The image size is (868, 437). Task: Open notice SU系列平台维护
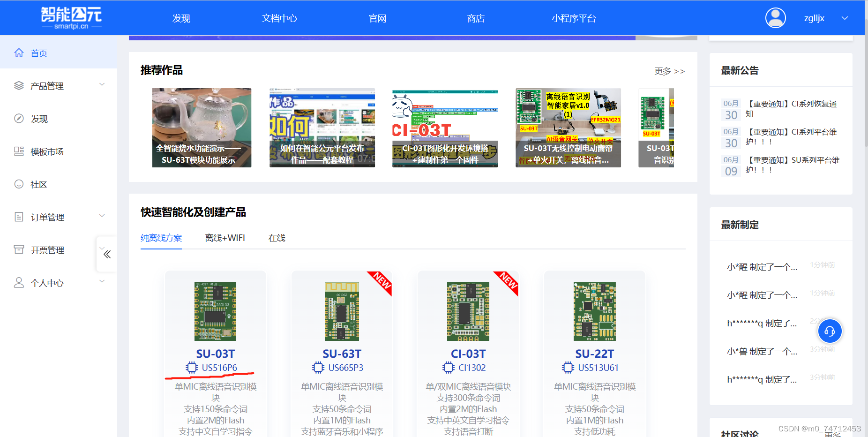(x=792, y=165)
